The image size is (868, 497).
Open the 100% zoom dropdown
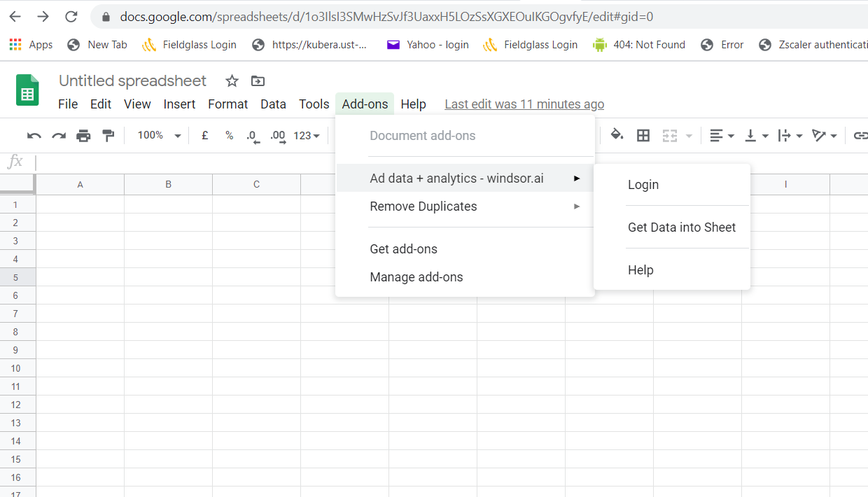pyautogui.click(x=159, y=136)
